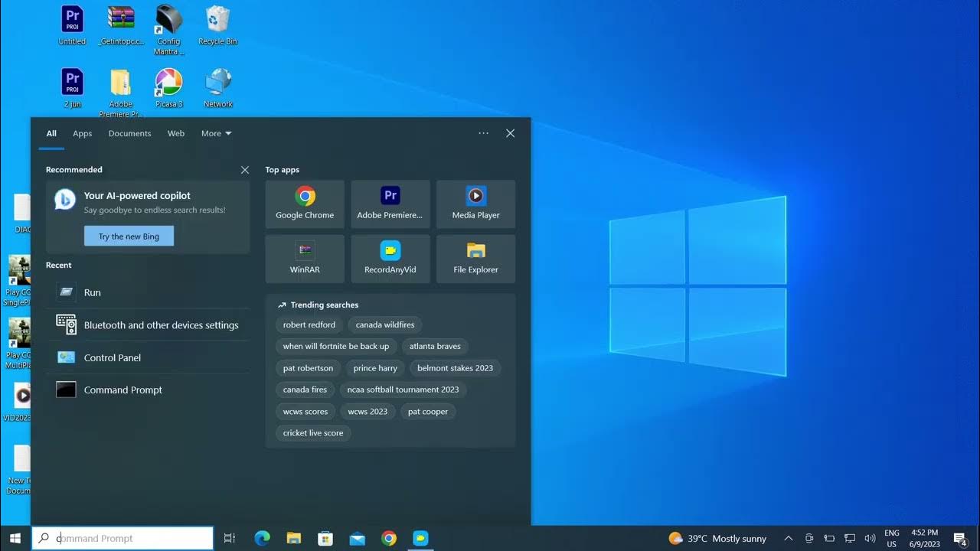
Task: Open File Explorer from the taskbar
Action: pos(294,539)
